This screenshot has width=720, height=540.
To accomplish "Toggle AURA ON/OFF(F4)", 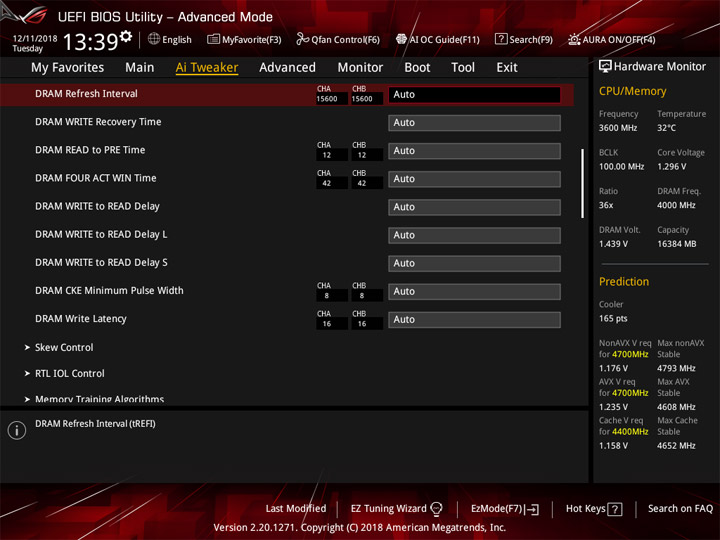I will pyautogui.click(x=612, y=39).
